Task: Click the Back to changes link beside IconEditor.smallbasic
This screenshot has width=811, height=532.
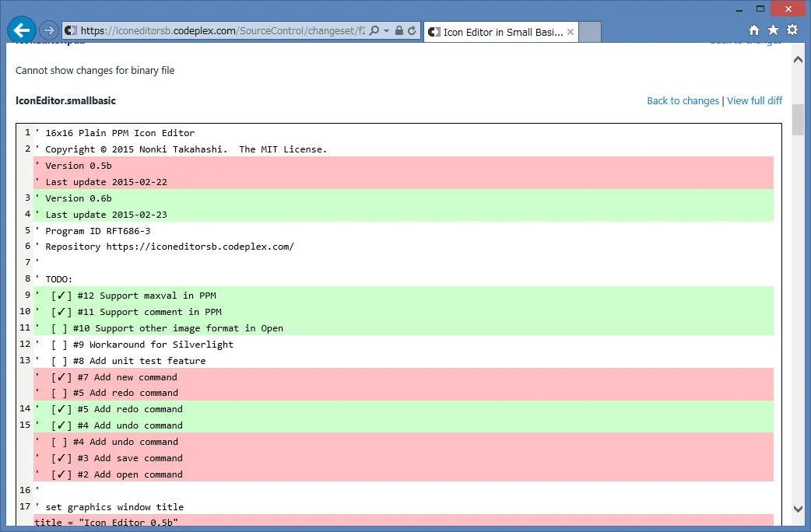Action: point(683,101)
